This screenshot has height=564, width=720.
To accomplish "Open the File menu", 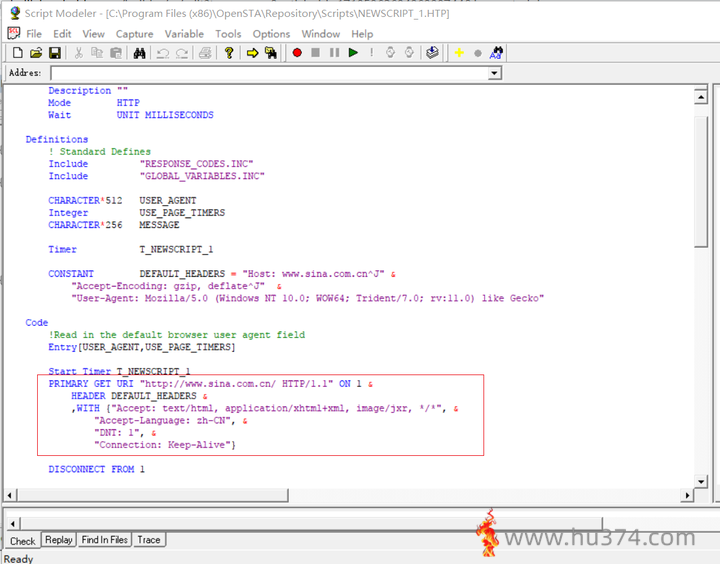I will [34, 34].
